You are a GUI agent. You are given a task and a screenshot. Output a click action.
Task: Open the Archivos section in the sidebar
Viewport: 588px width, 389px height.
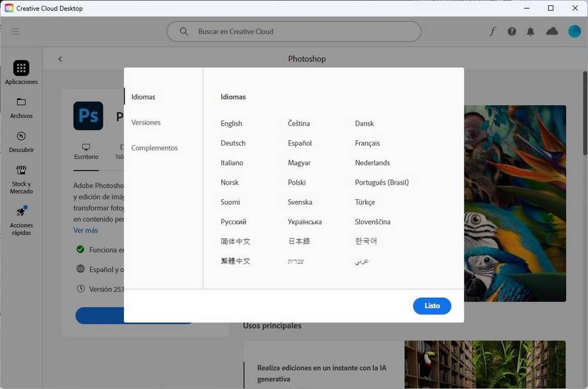(x=21, y=107)
